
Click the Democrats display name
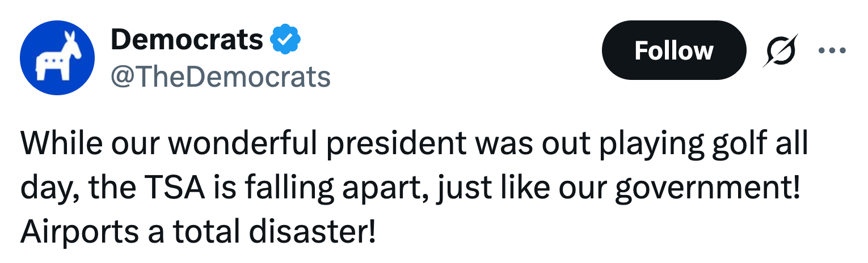187,40
